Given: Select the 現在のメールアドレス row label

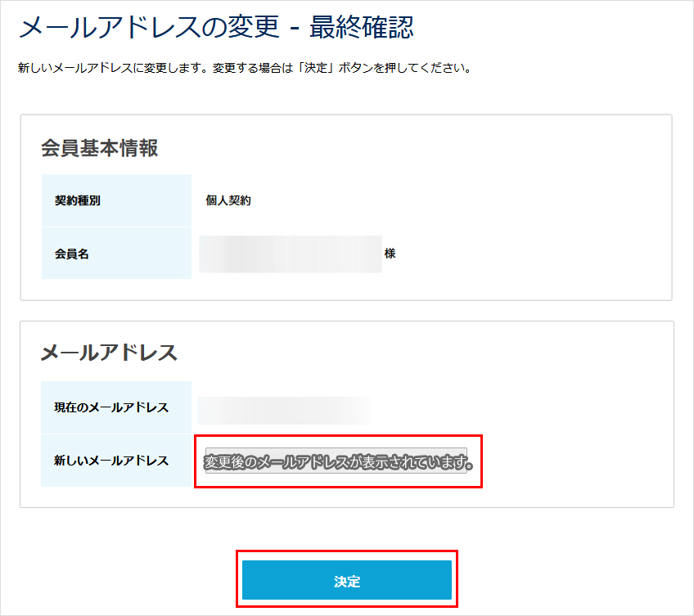Looking at the screenshot, I should [x=111, y=407].
